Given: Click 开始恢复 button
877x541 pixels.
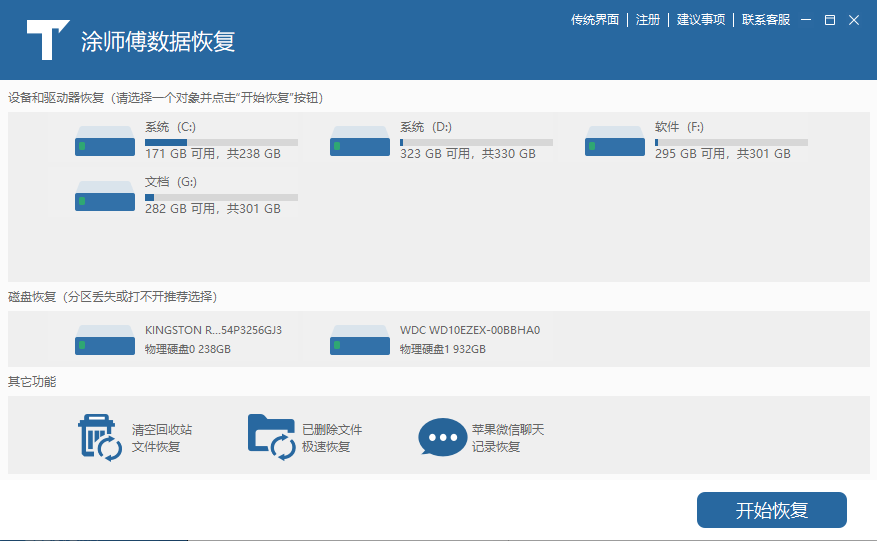Looking at the screenshot, I should 772,510.
